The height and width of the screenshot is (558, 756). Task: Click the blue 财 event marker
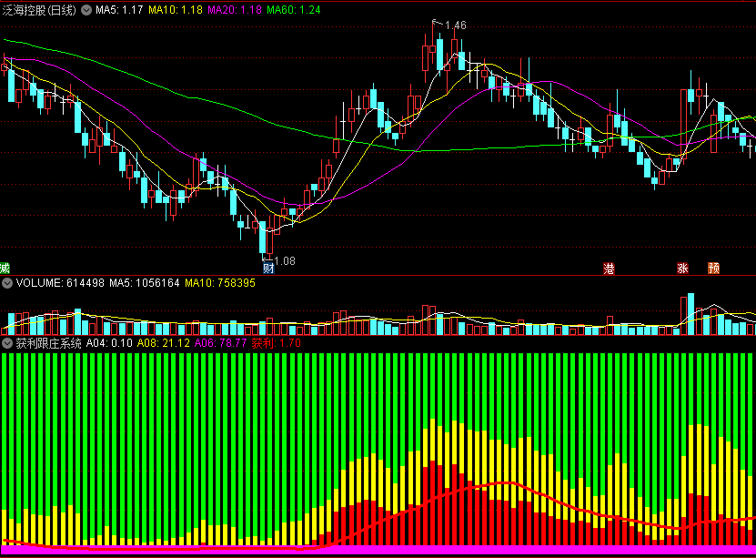(x=268, y=269)
